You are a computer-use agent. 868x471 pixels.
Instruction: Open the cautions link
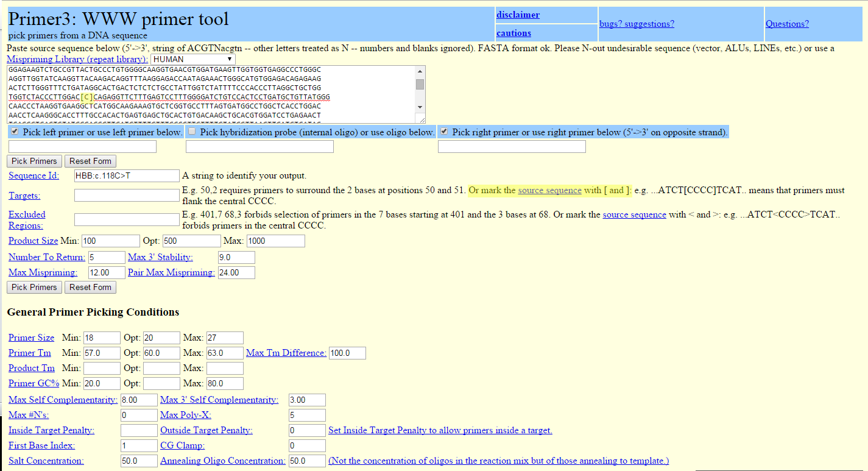pos(513,33)
